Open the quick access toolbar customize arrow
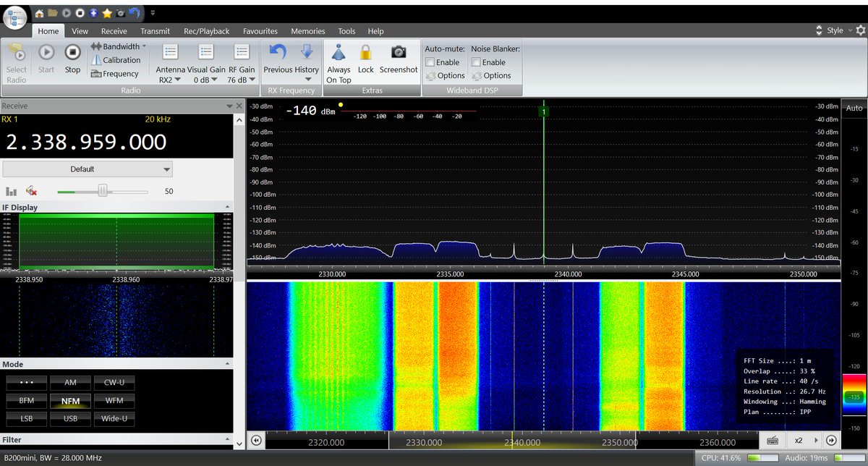This screenshot has width=868, height=466. pyautogui.click(x=153, y=13)
